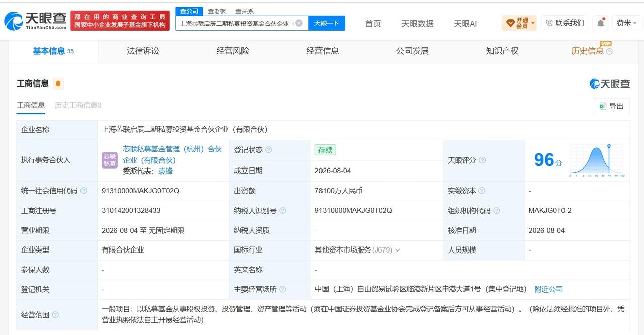Open the 公司发展 tab
The image size is (644, 335).
pos(412,51)
